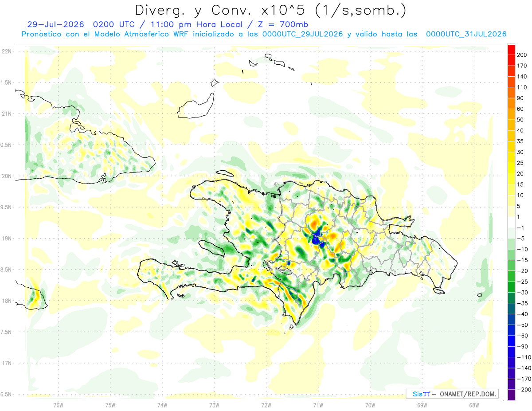Screen dimensions: 532x411
Task: Click the colorbar value '140'
Action: [x=522, y=77]
